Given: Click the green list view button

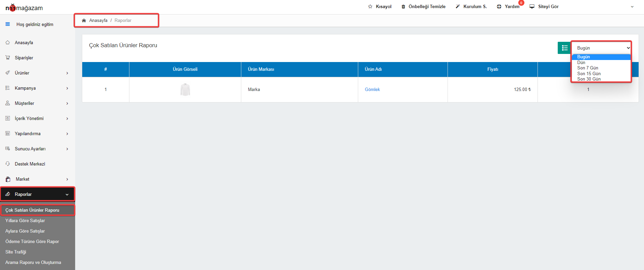Looking at the screenshot, I should [x=564, y=48].
